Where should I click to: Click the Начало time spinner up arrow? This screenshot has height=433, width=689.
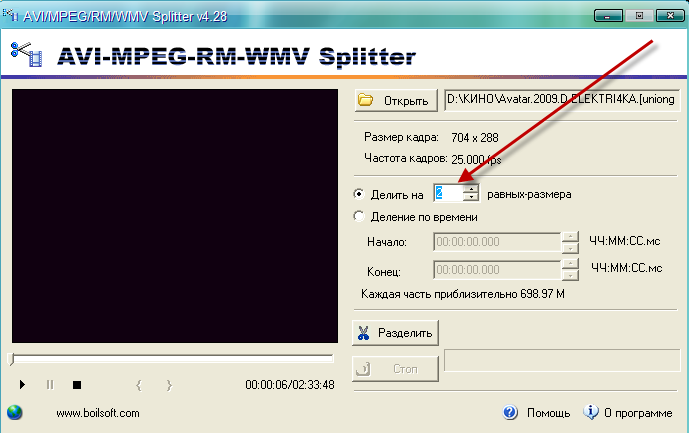click(x=570, y=237)
